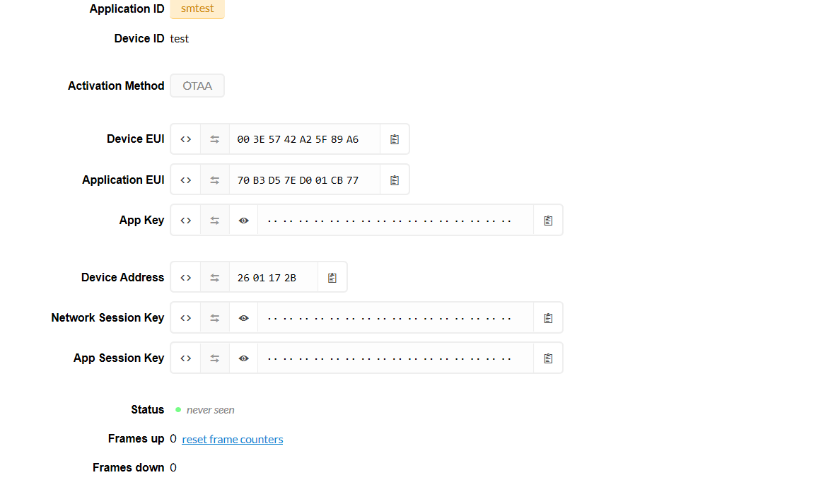Swap byte order of Application EUI

click(214, 180)
